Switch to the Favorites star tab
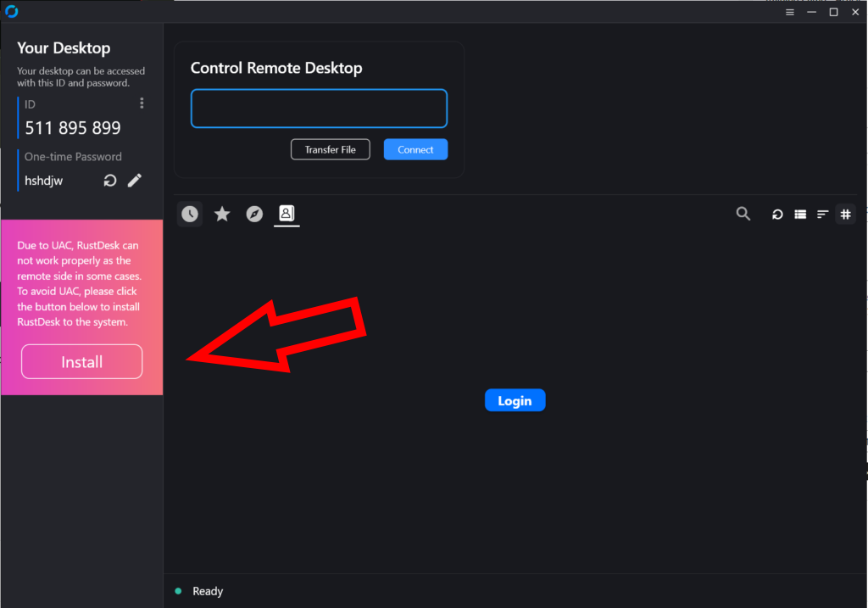The width and height of the screenshot is (868, 608). pyautogui.click(x=222, y=214)
